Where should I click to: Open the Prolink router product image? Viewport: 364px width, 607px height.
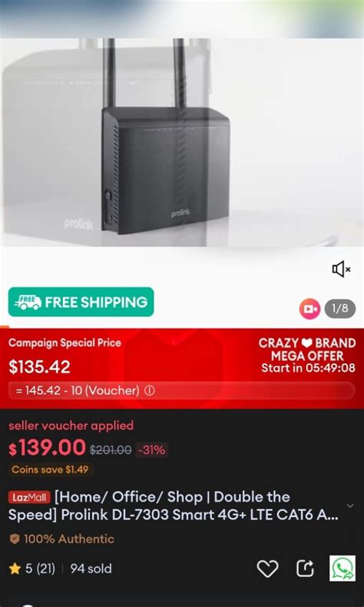(x=166, y=137)
